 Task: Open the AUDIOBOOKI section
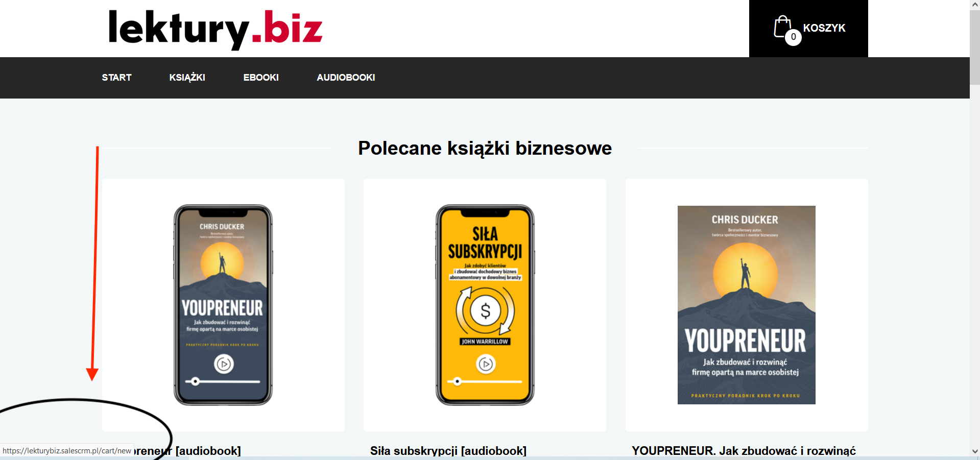coord(346,78)
